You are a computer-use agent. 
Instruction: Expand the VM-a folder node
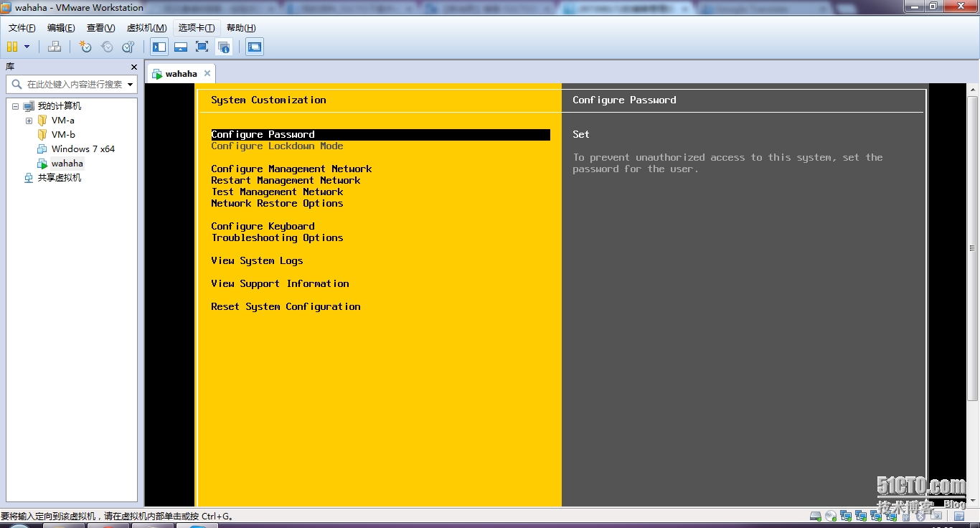pos(29,121)
